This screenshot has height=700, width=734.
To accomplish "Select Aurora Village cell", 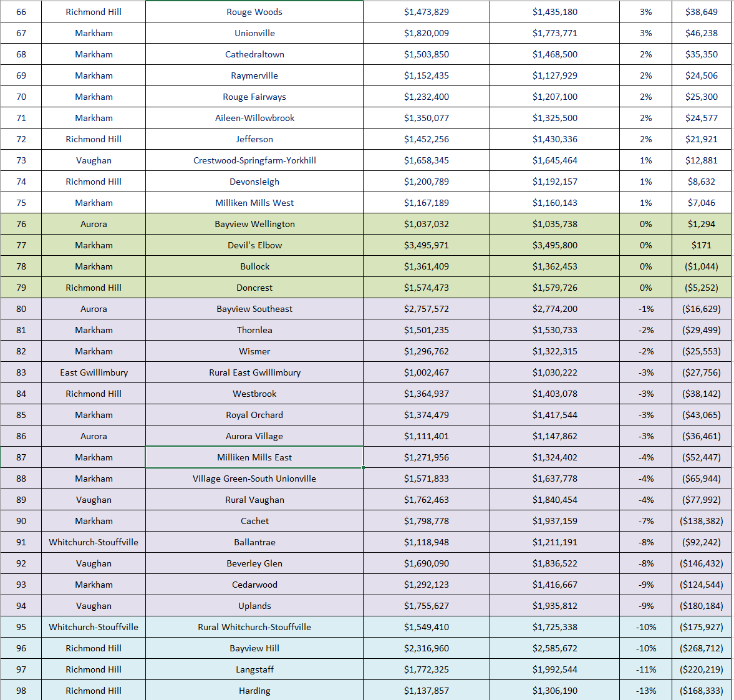I will (x=254, y=436).
